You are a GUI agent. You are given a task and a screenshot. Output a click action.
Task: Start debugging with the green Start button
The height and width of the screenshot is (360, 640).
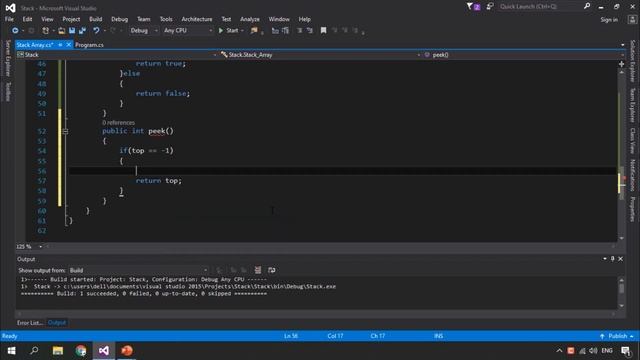pyautogui.click(x=229, y=31)
